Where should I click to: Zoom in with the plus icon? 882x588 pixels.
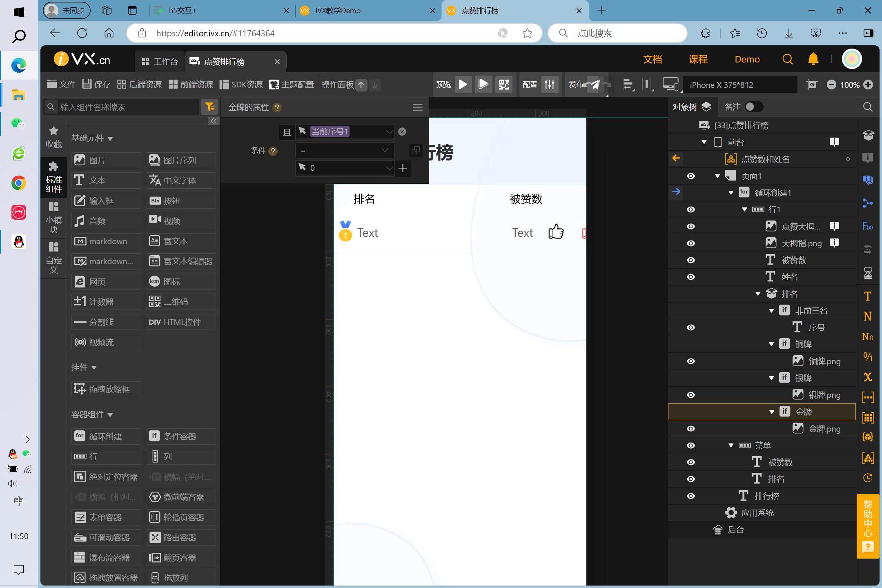868,85
